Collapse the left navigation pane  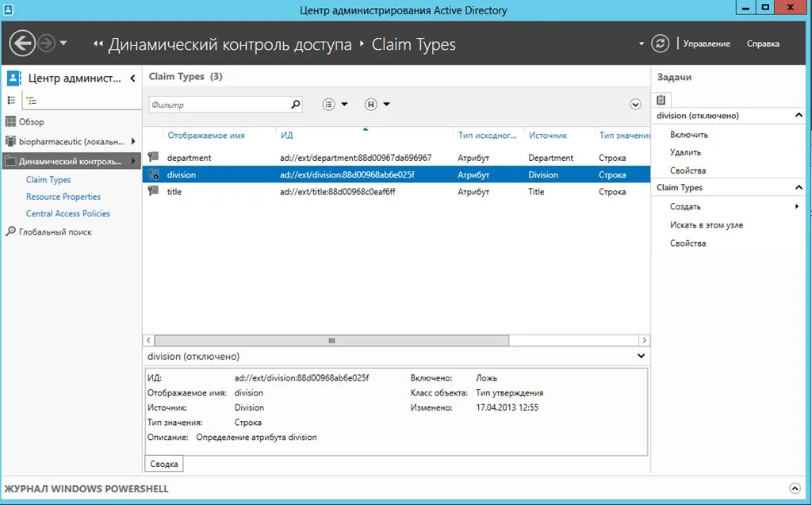[132, 78]
